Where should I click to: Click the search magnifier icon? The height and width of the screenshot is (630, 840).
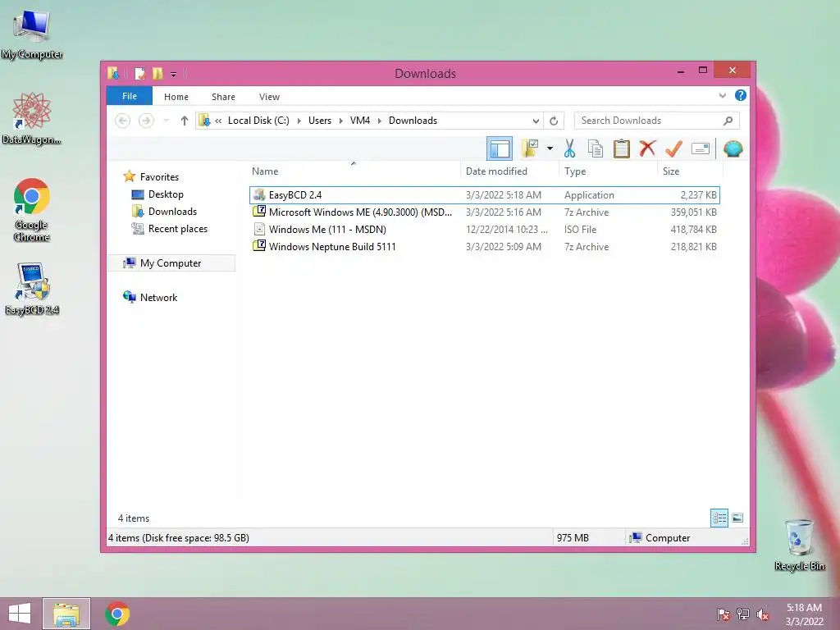coord(728,121)
